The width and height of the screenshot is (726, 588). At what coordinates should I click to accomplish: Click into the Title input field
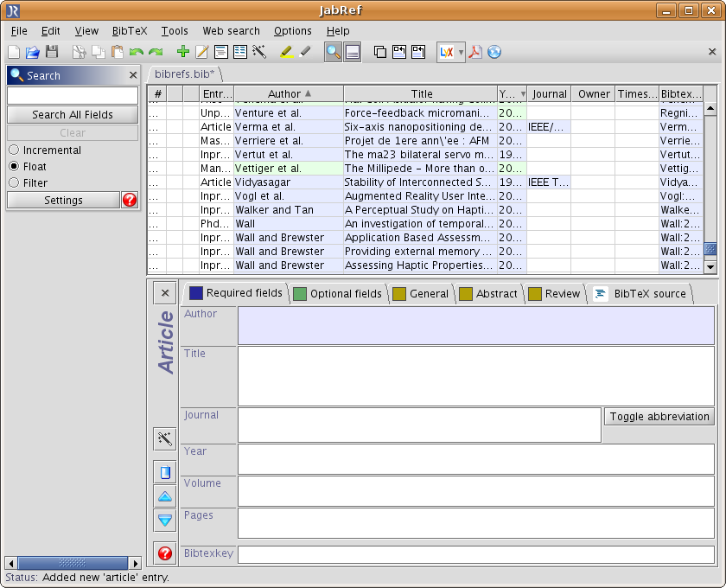[x=475, y=376]
